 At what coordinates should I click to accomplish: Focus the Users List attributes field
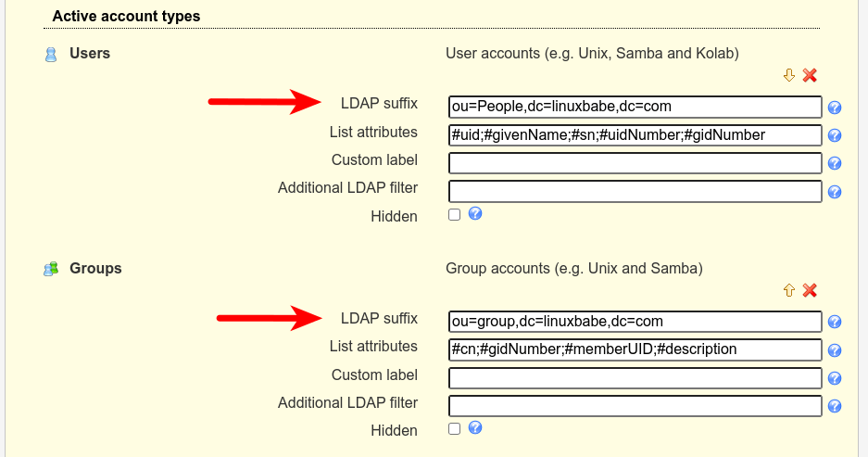[x=635, y=135]
